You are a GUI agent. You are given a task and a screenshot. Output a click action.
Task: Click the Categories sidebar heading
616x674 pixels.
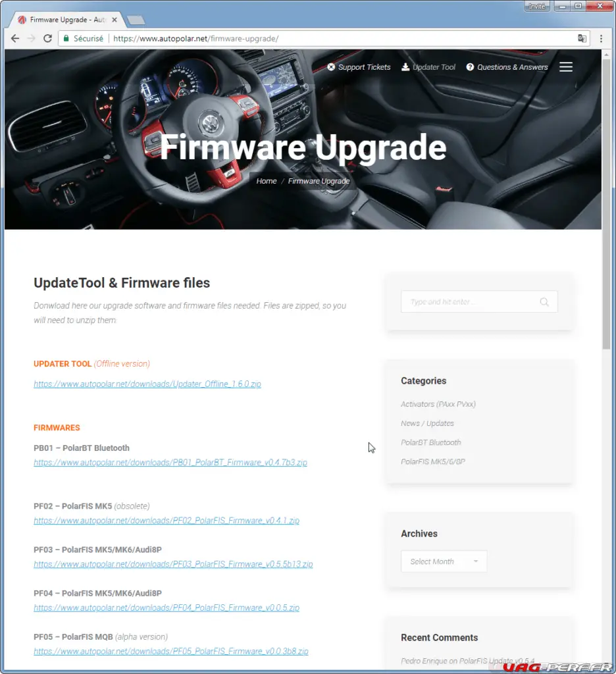point(423,381)
